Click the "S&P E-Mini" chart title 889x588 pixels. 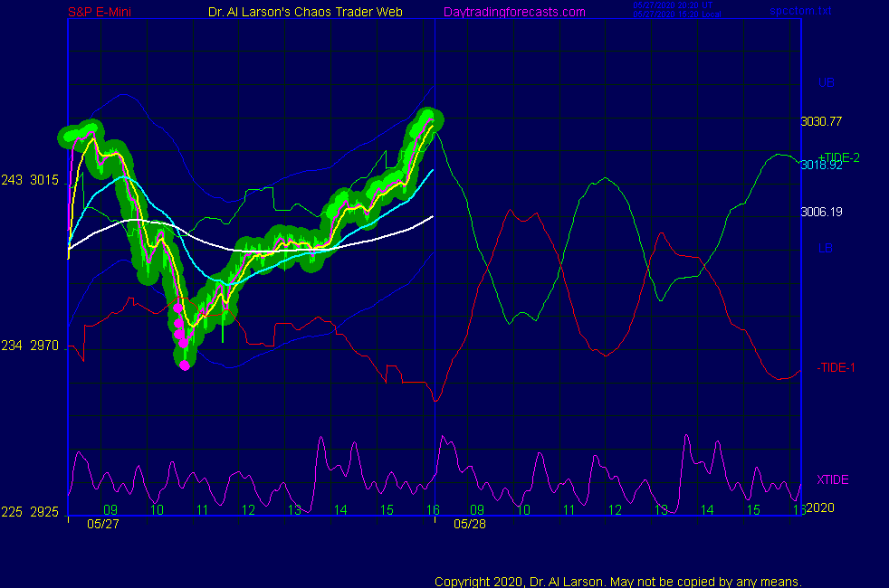pyautogui.click(x=100, y=12)
